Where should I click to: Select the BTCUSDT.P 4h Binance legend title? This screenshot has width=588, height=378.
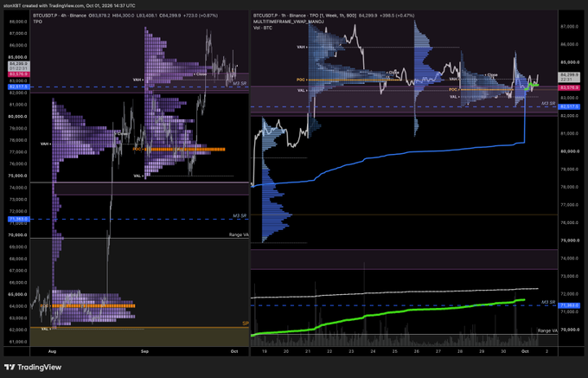(60, 16)
